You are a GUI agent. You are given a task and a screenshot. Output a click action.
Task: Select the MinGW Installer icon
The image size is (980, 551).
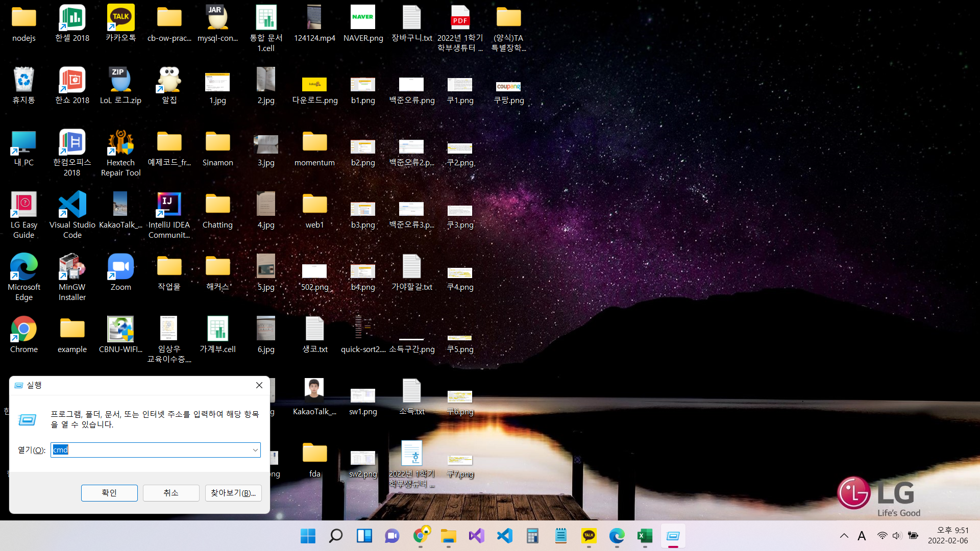tap(72, 267)
